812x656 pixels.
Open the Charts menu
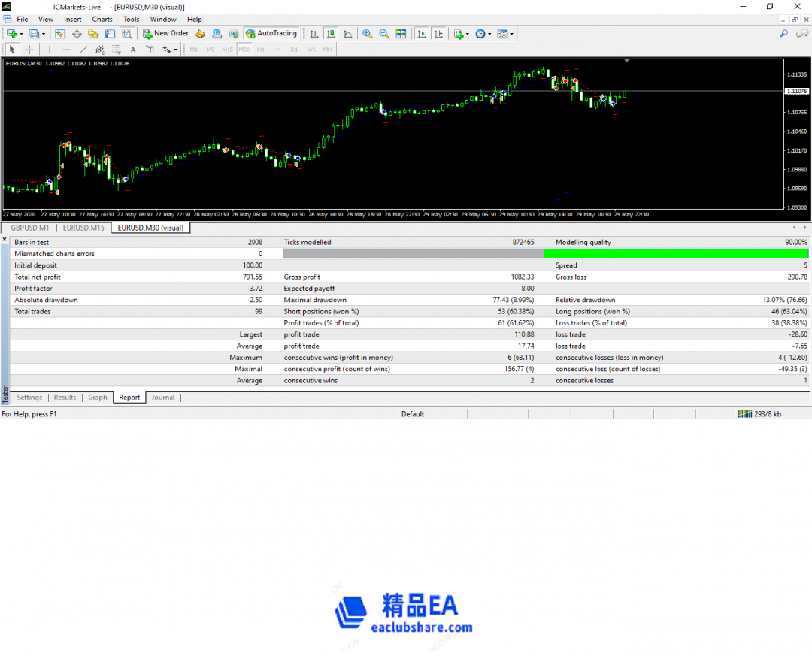101,19
